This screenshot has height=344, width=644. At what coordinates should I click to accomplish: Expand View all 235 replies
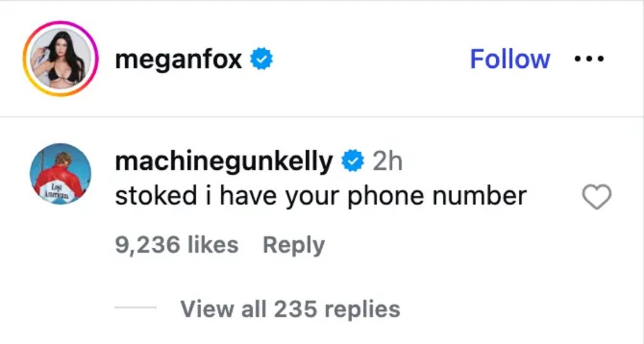coord(290,309)
